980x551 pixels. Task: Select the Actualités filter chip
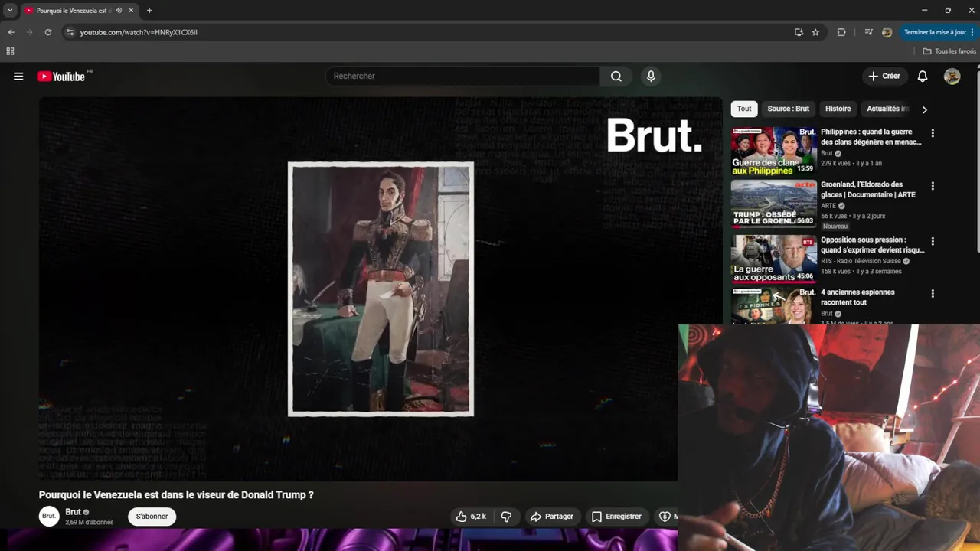(x=887, y=109)
